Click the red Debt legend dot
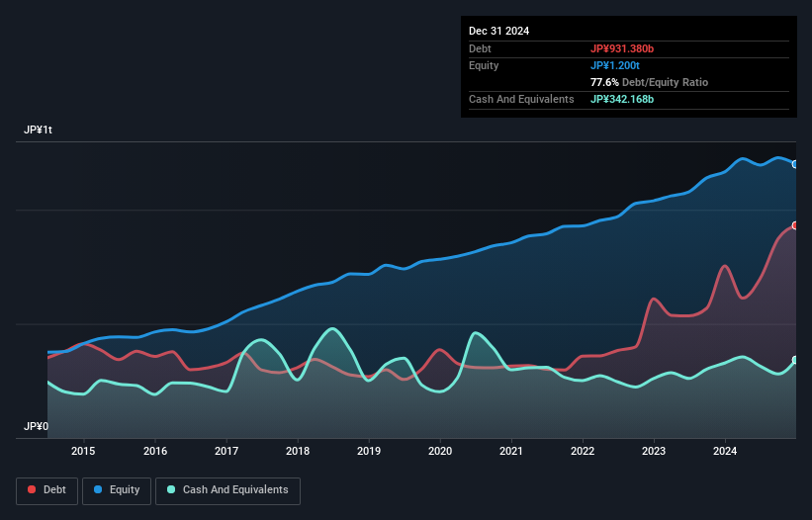Image resolution: width=812 pixels, height=520 pixels. 32,489
